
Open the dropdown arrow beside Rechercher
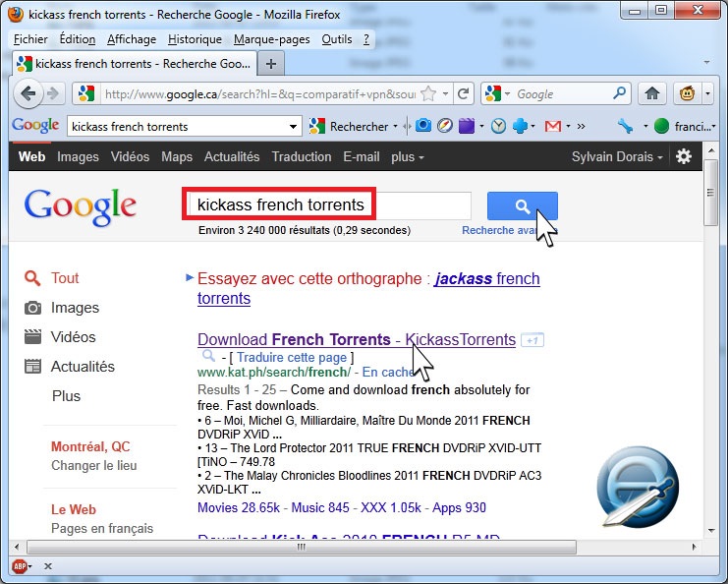tap(395, 127)
